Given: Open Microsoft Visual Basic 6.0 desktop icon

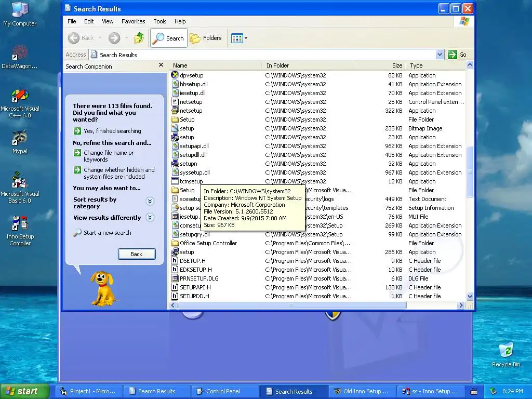Looking at the screenshot, I should (20, 188).
